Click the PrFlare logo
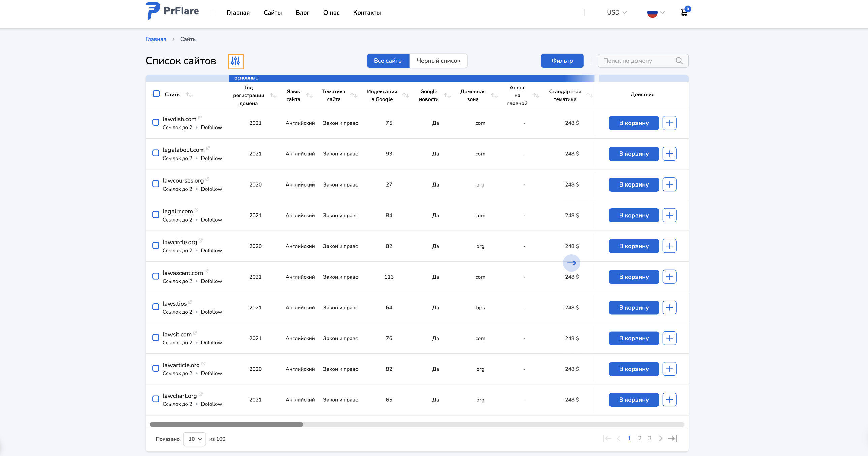This screenshot has width=868, height=456. pos(172,11)
